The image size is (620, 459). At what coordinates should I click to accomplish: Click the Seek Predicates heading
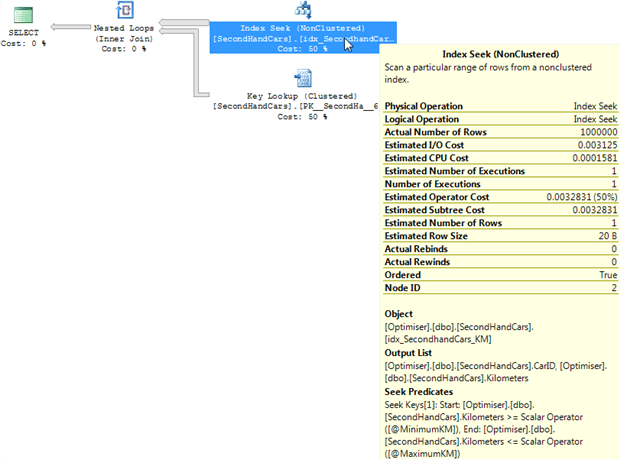pos(419,392)
